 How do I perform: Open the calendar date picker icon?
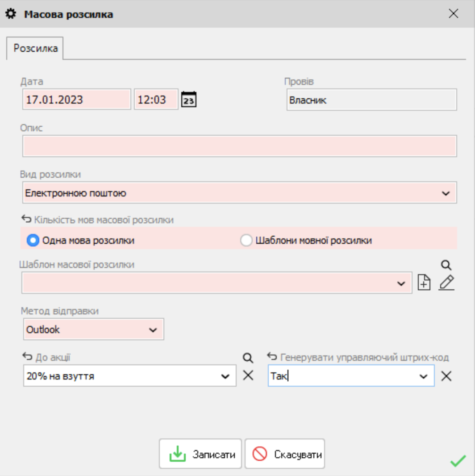[x=189, y=100]
